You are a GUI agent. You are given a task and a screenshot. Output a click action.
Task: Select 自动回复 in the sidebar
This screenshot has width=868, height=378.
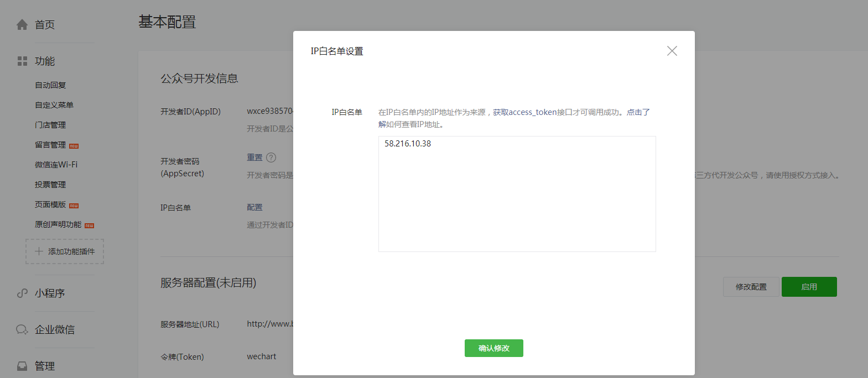[50, 85]
